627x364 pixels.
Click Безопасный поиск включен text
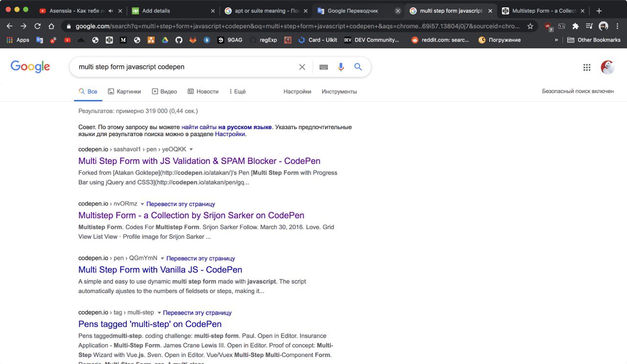click(x=578, y=91)
